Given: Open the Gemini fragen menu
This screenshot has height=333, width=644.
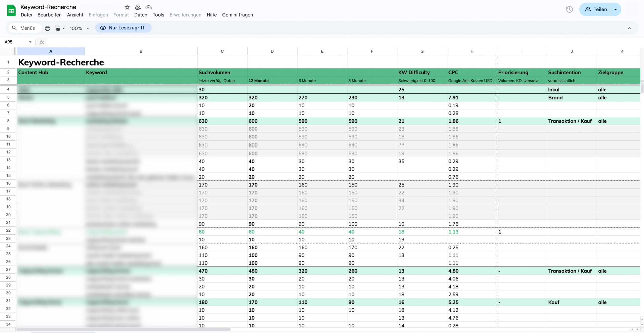Looking at the screenshot, I should 237,15.
